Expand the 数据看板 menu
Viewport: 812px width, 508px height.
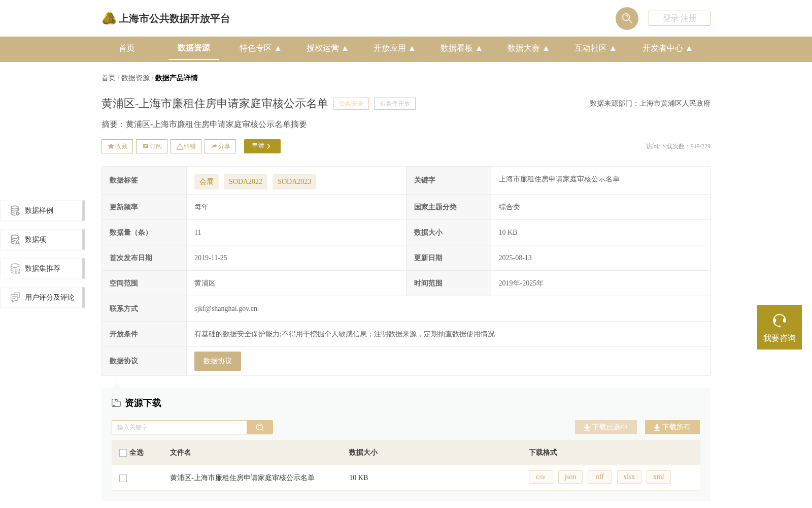pos(461,48)
